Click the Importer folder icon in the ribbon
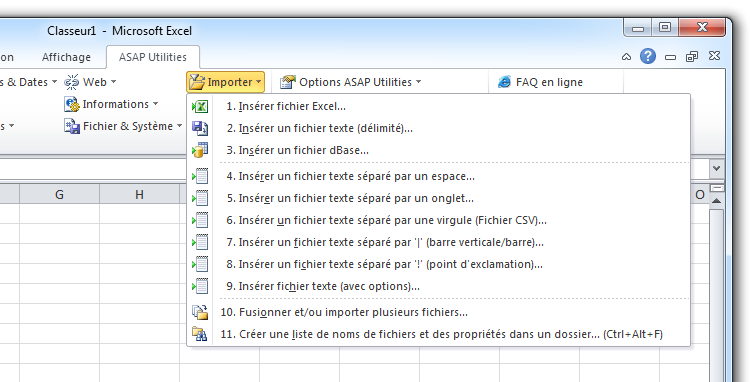 coord(197,82)
